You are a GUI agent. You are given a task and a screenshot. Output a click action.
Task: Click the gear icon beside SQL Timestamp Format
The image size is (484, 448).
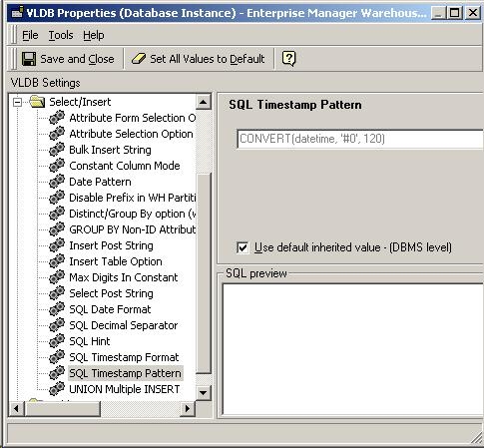point(57,357)
